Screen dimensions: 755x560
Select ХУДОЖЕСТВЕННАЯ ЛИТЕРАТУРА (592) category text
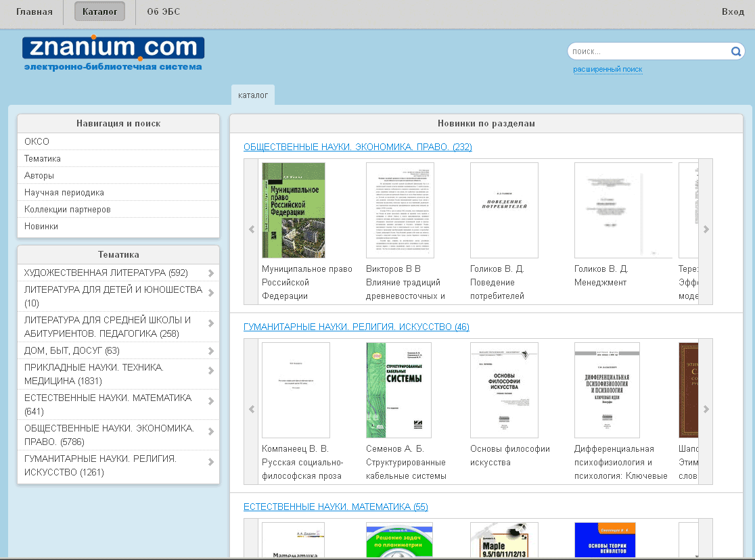(106, 273)
